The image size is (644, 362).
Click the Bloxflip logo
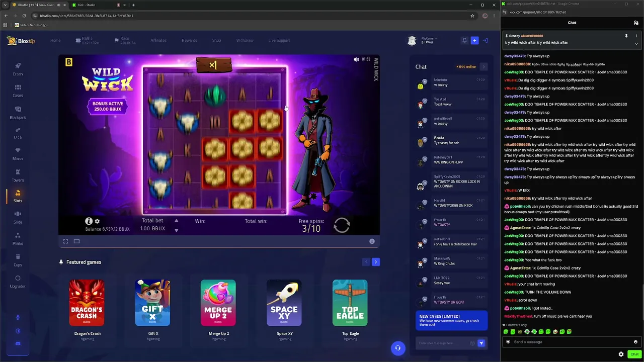pos(21,41)
